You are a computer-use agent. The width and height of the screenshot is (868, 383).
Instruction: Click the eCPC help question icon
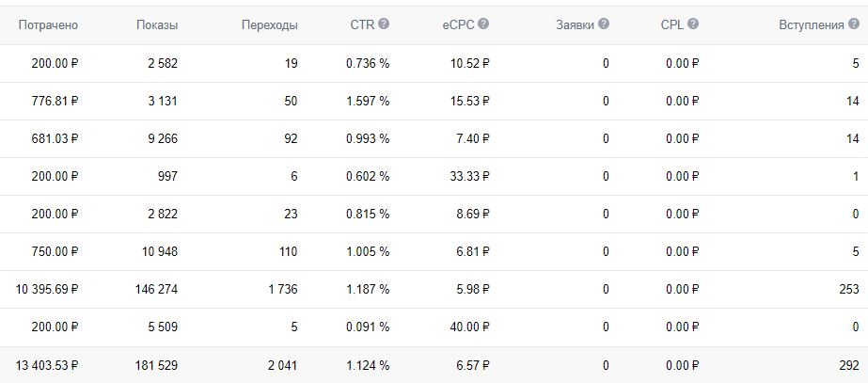(x=483, y=24)
